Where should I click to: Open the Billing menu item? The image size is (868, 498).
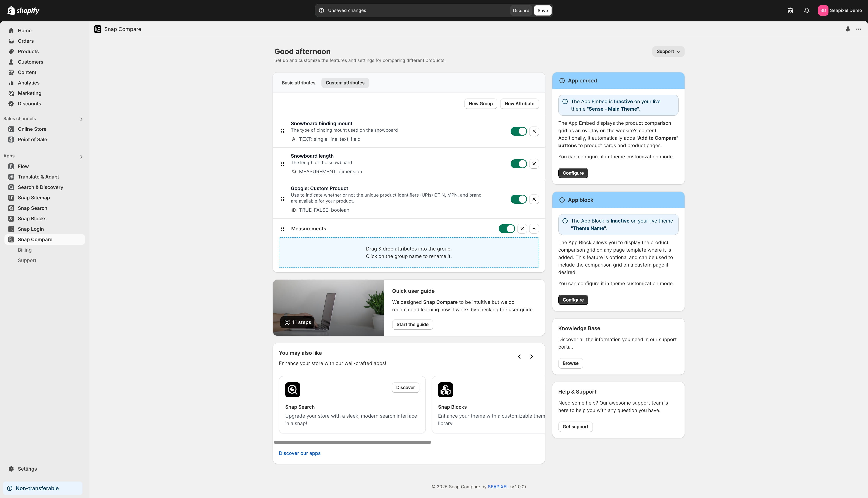(25, 250)
